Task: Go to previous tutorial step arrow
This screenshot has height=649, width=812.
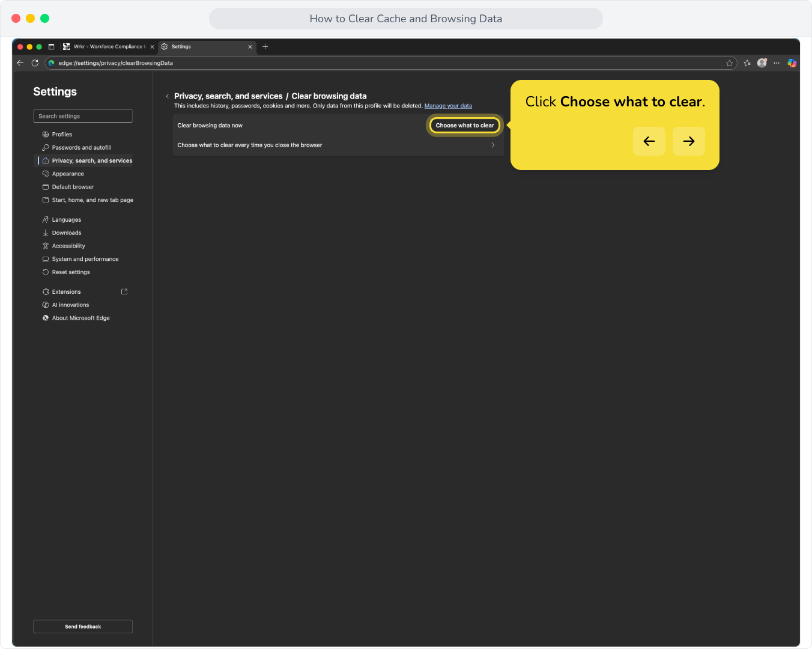Action: 649,141
